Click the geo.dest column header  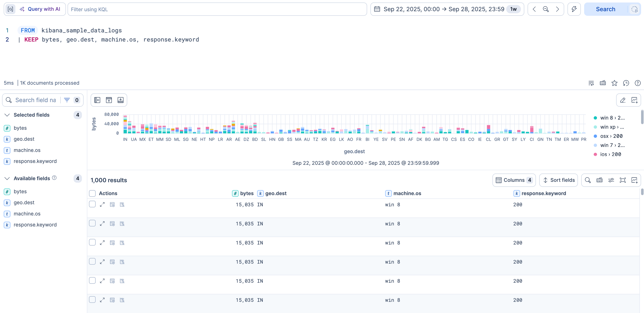[272, 193]
